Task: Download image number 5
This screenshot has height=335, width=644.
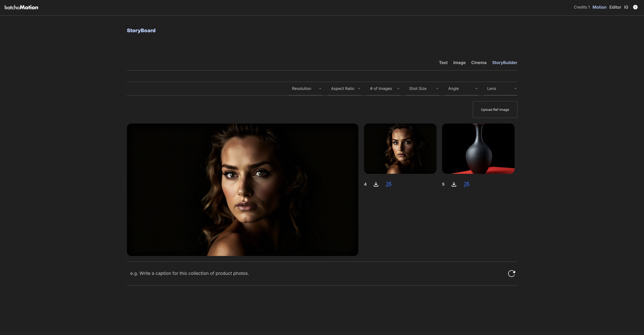Action: point(454,184)
